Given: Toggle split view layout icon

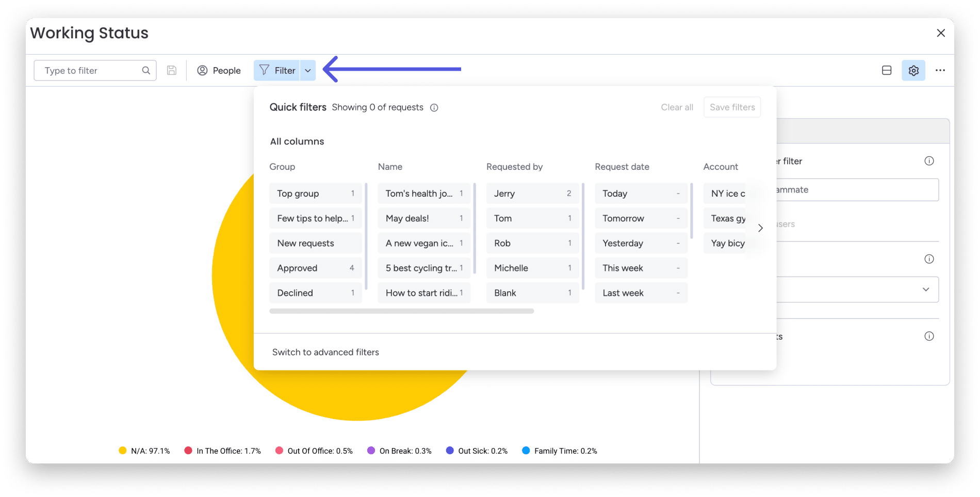Looking at the screenshot, I should pyautogui.click(x=887, y=70).
